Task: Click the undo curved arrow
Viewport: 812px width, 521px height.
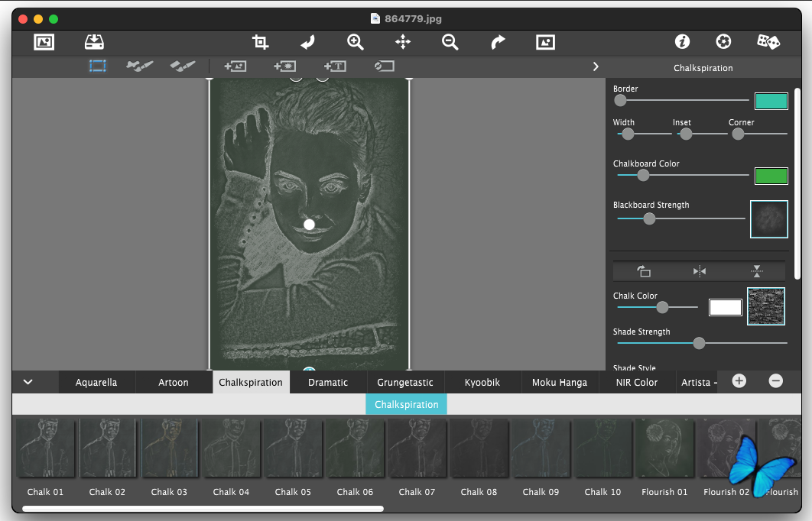Action: (307, 42)
